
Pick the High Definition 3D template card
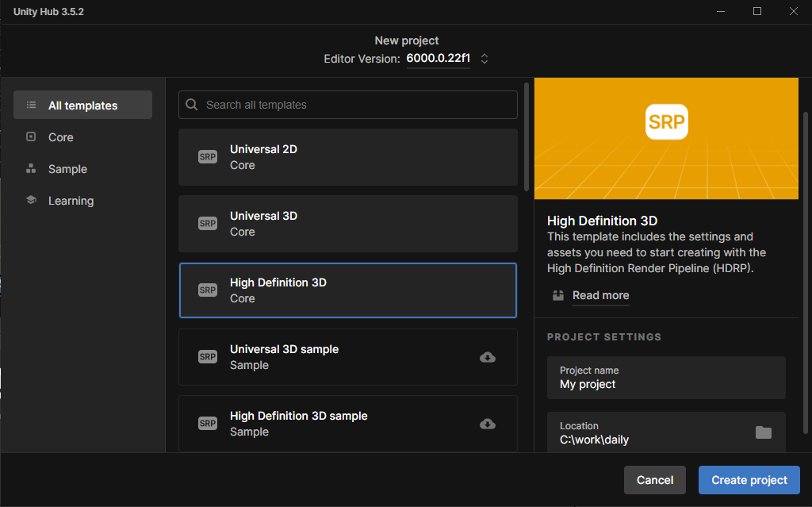(348, 290)
